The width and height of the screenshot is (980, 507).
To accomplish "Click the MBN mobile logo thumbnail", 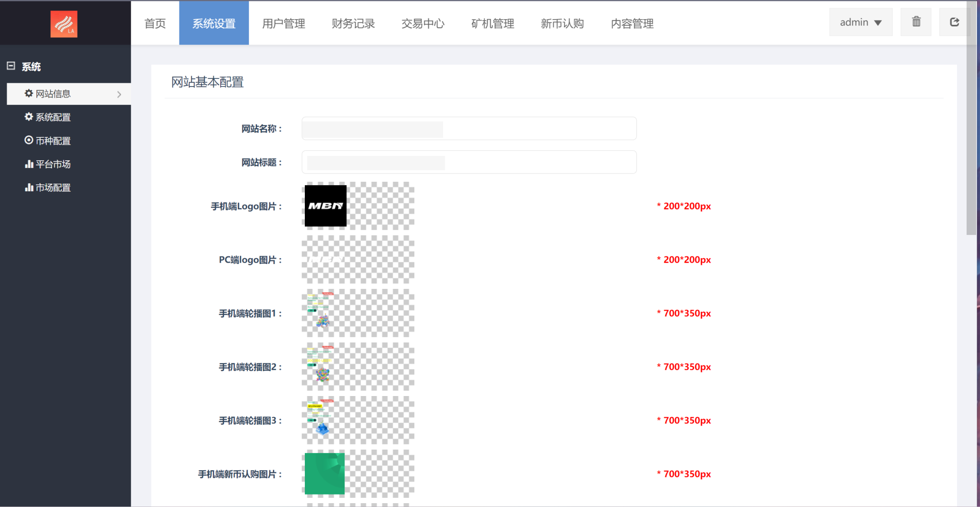I will [325, 206].
